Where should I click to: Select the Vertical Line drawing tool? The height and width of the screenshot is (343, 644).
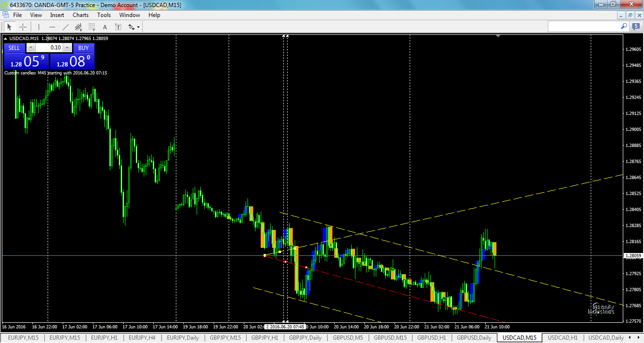pyautogui.click(x=39, y=27)
